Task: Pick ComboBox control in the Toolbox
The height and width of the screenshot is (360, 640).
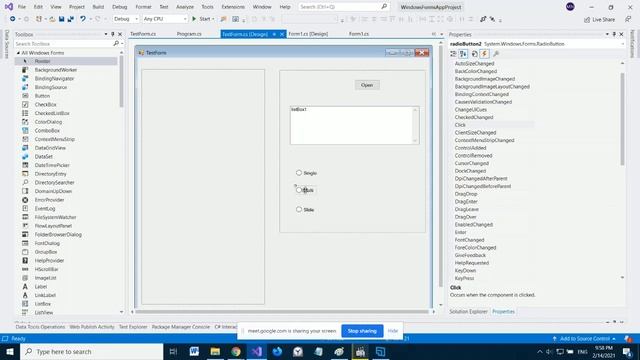Action: [x=47, y=131]
